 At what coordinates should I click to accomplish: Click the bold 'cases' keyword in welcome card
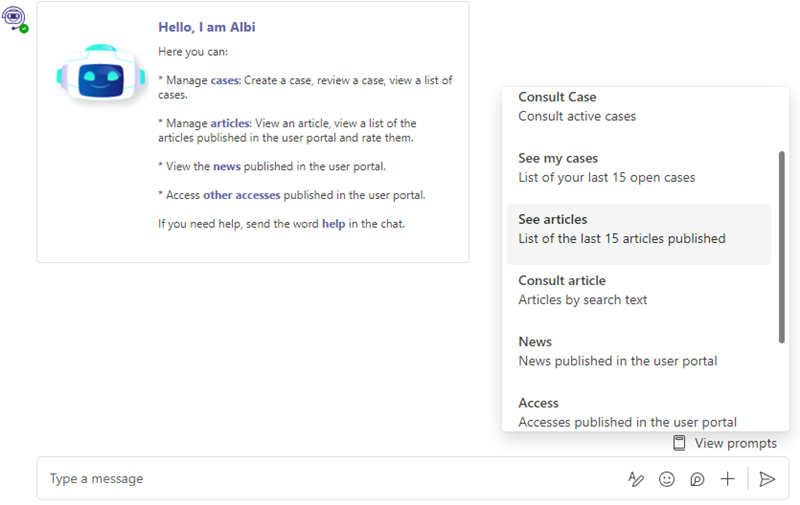(224, 80)
